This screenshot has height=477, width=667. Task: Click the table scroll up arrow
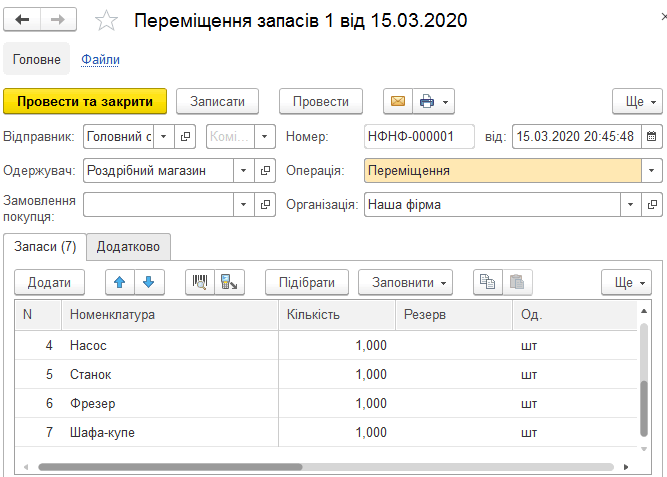(x=644, y=311)
